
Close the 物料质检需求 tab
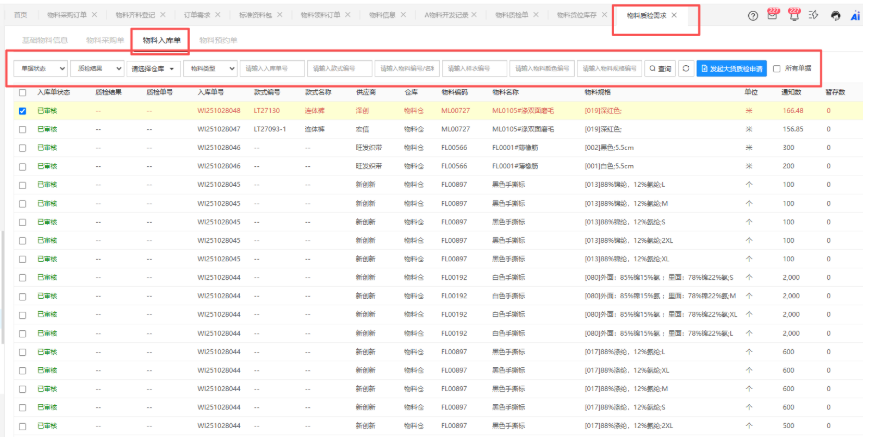pos(675,16)
